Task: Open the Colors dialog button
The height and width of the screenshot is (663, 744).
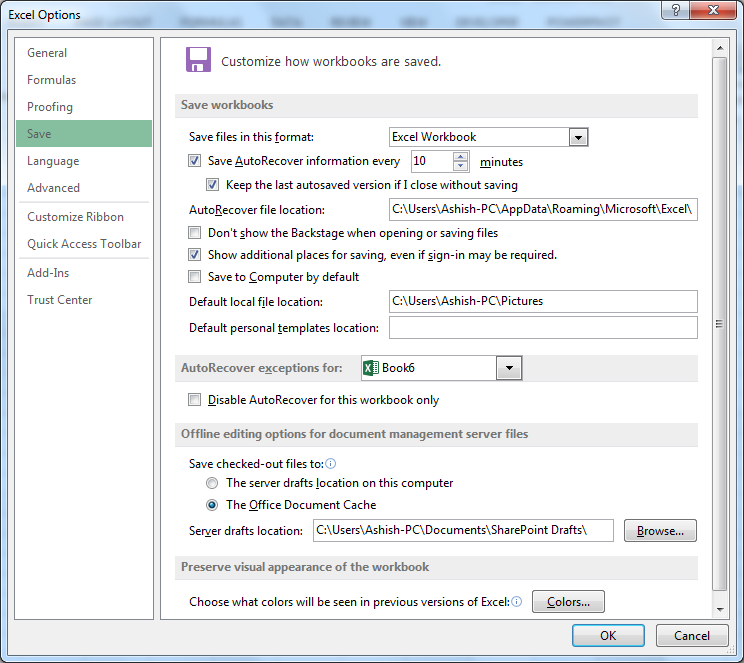Action: (x=568, y=602)
